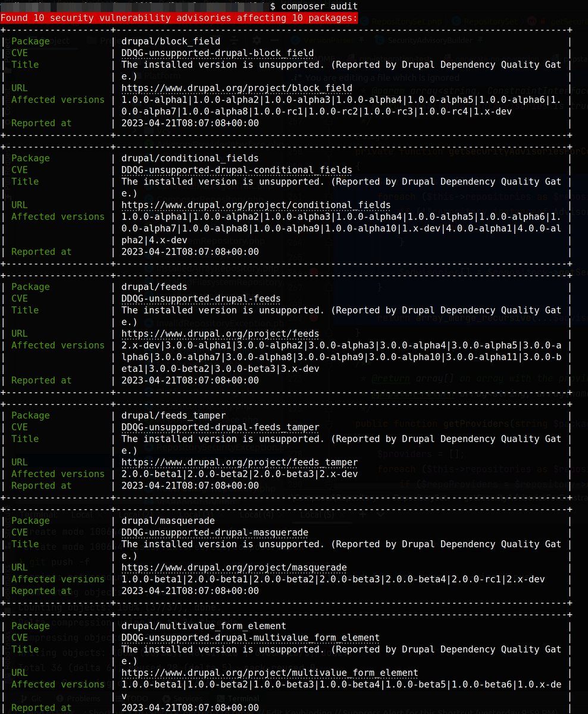Click the 'composer audit' command text
588x714 pixels.
pyautogui.click(x=319, y=6)
